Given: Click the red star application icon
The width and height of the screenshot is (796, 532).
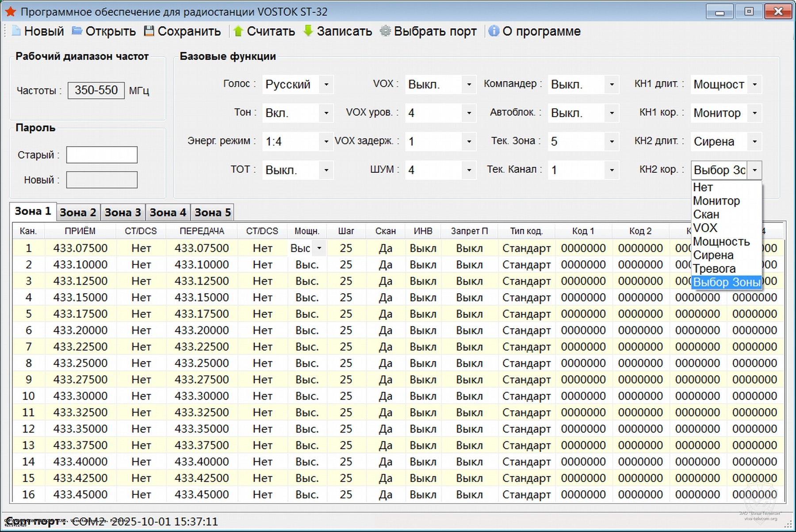Looking at the screenshot, I should point(11,11).
